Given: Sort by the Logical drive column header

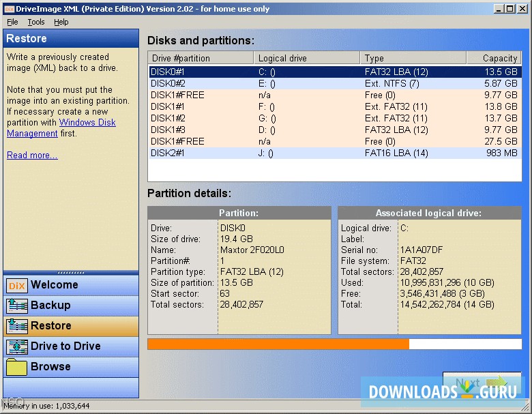Looking at the screenshot, I should click(x=307, y=58).
